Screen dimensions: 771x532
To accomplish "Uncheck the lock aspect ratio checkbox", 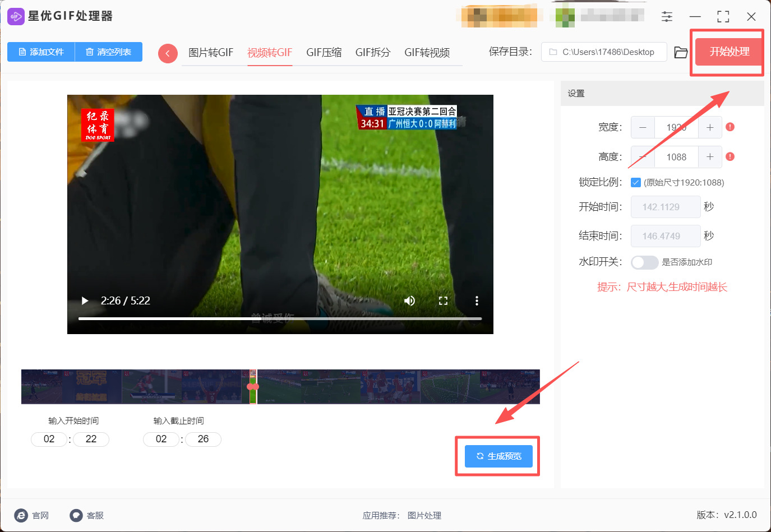I will 636,182.
